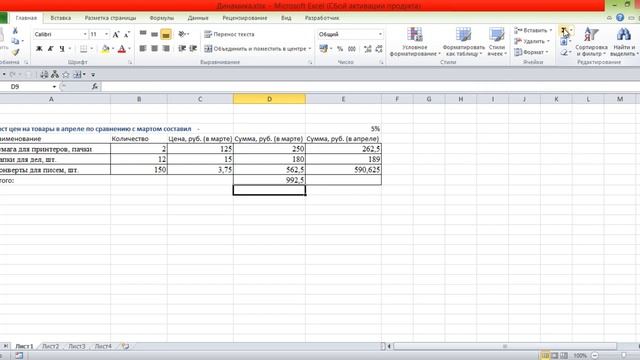Click Объединить и поместить в центре
Image resolution: width=640 pixels, height=360 pixels.
click(255, 49)
